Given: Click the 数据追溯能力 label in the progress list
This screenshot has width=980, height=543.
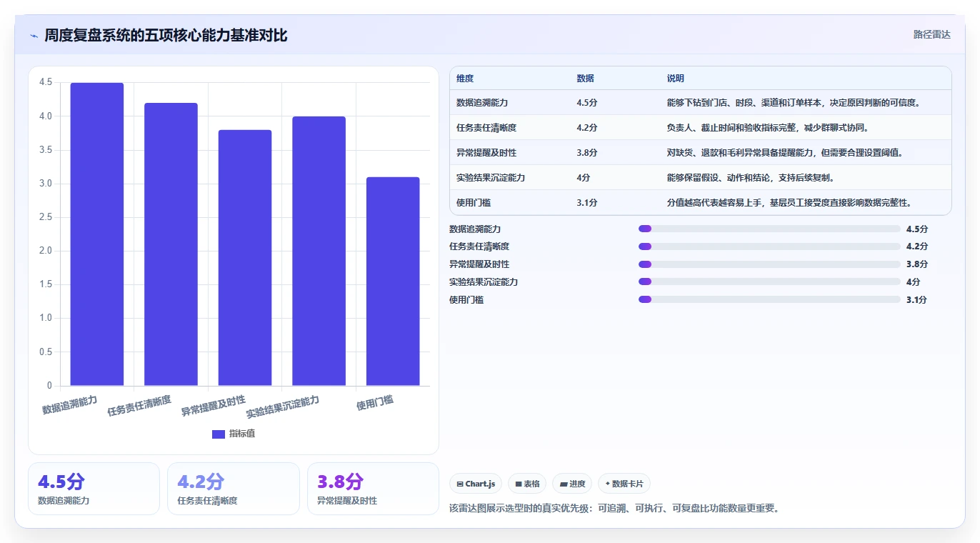Looking at the screenshot, I should point(475,229).
